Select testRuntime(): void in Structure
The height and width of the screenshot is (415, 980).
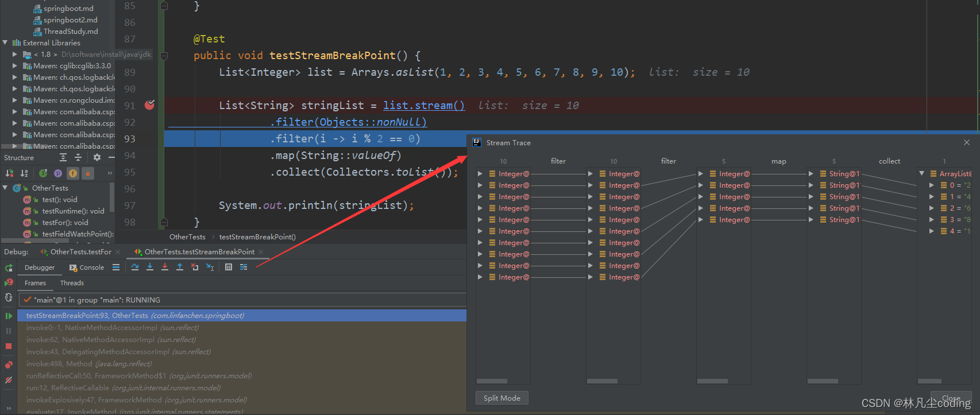[73, 211]
